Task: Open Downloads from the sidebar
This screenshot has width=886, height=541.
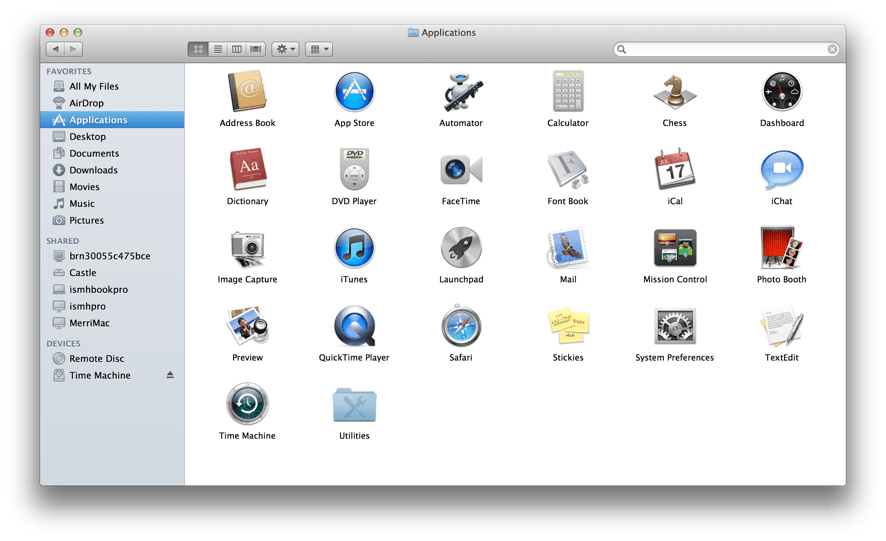Action: point(112,170)
